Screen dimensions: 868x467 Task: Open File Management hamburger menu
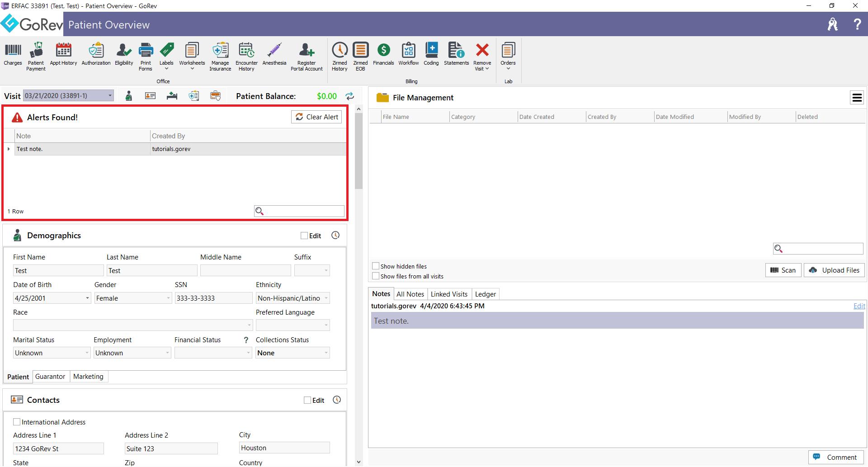coord(857,98)
